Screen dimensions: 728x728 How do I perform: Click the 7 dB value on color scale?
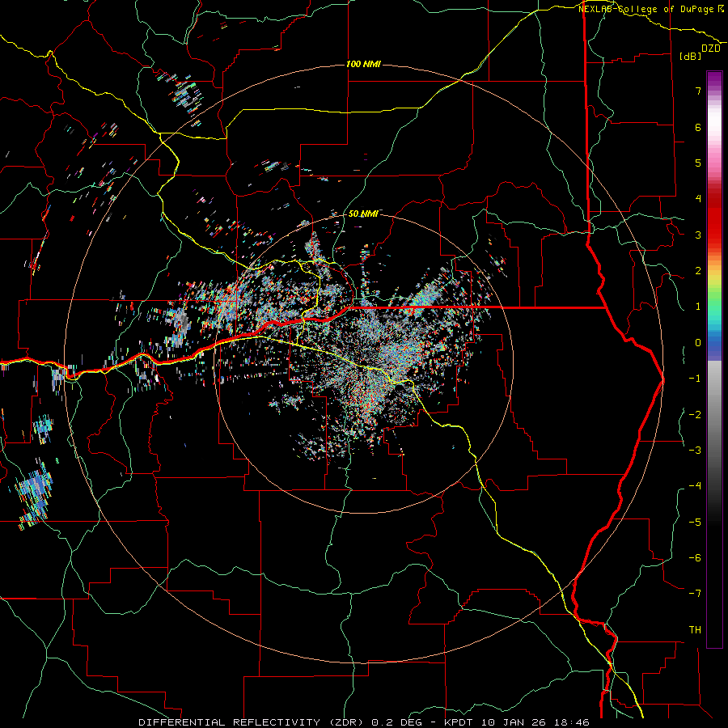(x=698, y=91)
